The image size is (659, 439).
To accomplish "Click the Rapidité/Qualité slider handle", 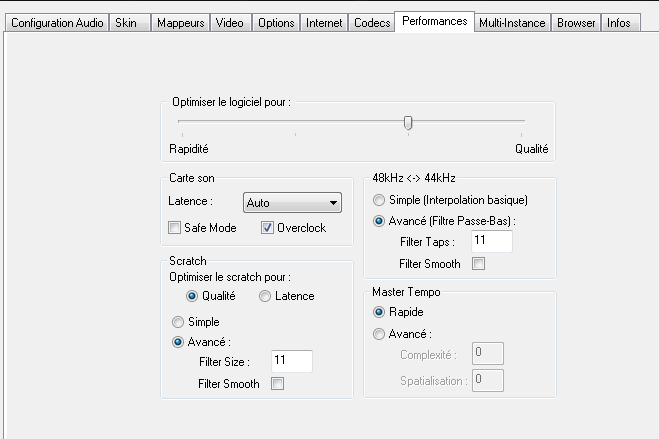I will click(408, 122).
